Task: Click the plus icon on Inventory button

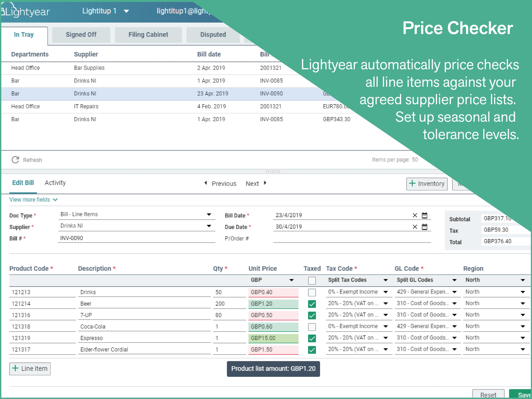Action: click(412, 183)
